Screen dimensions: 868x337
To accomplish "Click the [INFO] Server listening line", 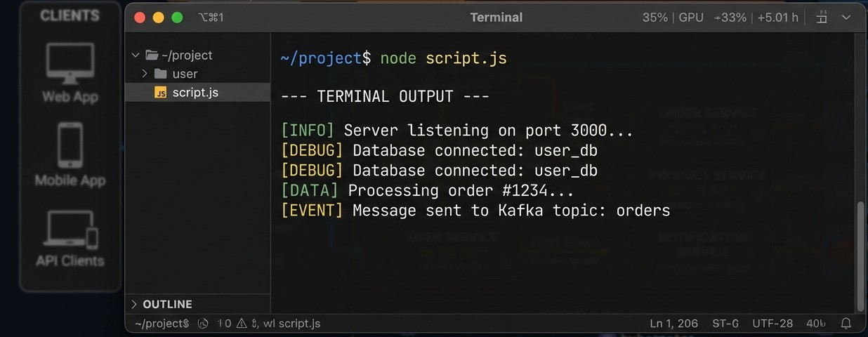I will [456, 130].
